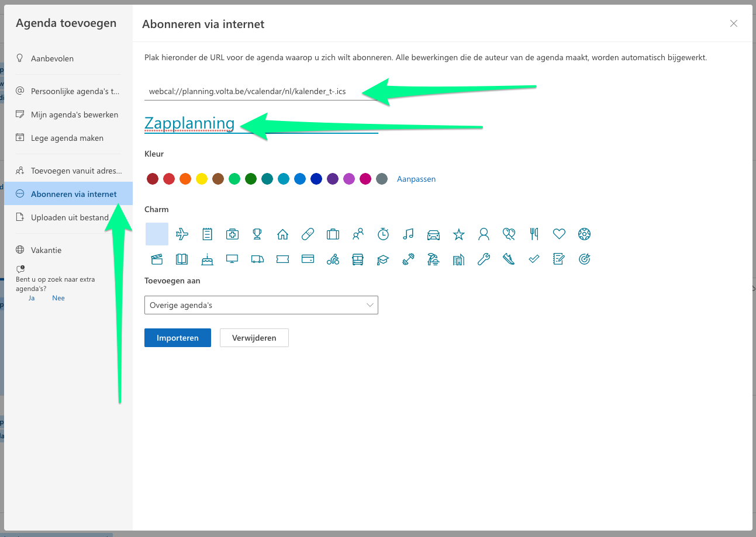This screenshot has height=537, width=756.
Task: Pick the car charm icon
Action: click(x=433, y=234)
